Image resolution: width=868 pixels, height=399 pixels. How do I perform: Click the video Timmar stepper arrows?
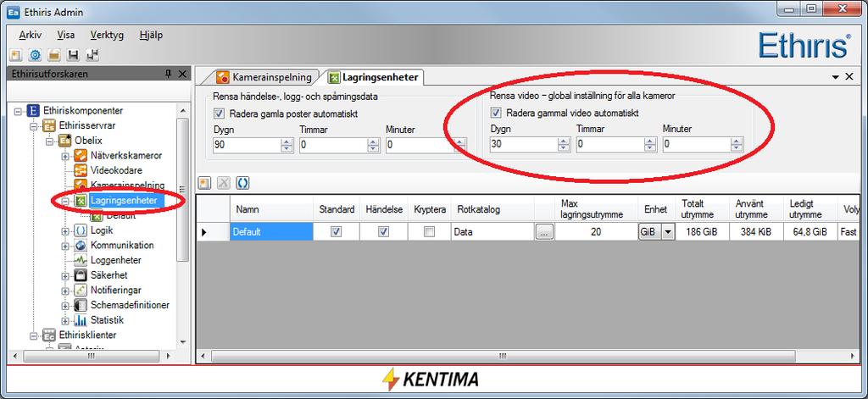pyautogui.click(x=650, y=145)
